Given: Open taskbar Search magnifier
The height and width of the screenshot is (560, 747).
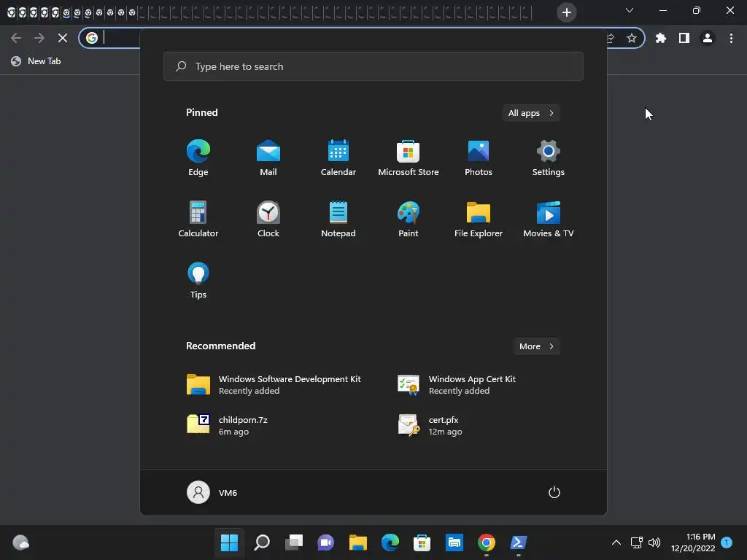Looking at the screenshot, I should tap(262, 542).
